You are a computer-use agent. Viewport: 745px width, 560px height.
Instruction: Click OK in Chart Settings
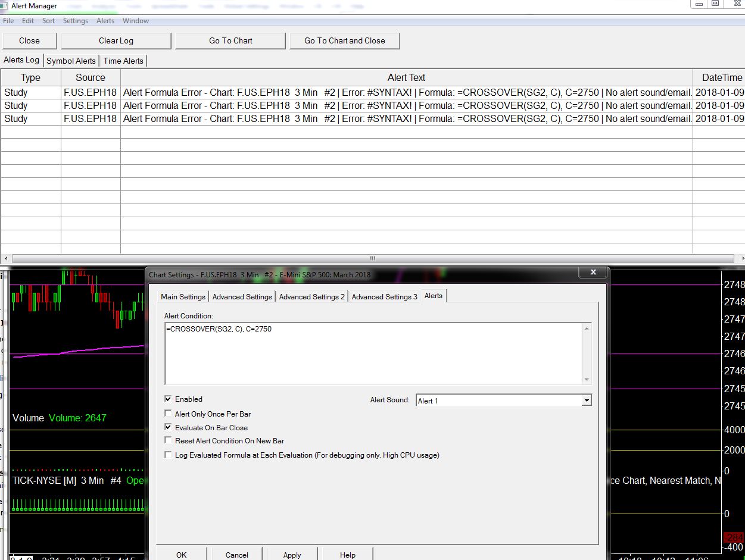coord(182,554)
